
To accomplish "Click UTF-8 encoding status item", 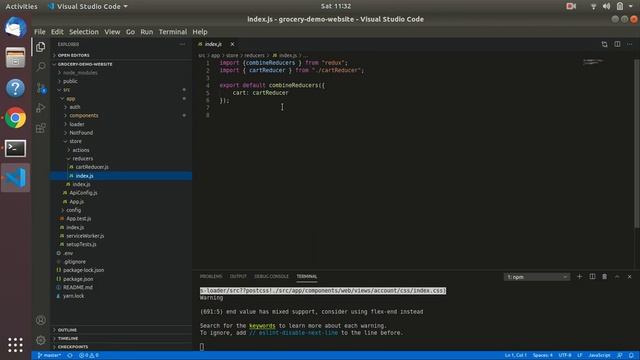I will (565, 356).
